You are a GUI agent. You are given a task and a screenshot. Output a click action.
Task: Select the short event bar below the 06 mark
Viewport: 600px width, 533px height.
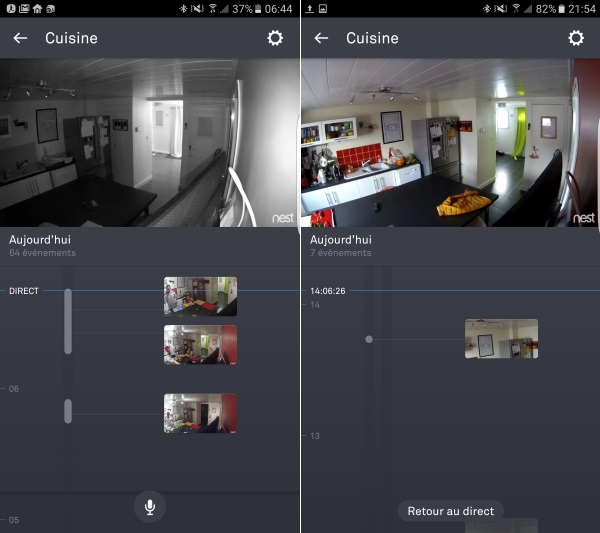tap(68, 411)
